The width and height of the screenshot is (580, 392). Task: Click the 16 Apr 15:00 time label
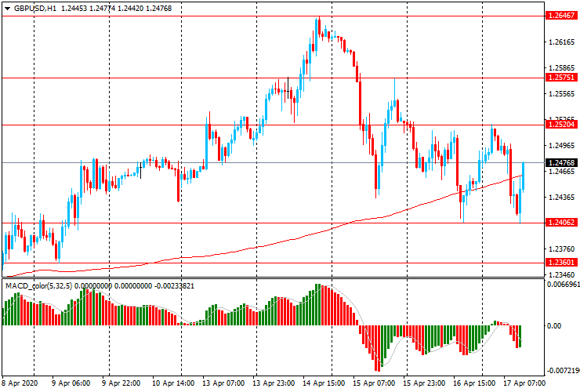[x=474, y=383]
